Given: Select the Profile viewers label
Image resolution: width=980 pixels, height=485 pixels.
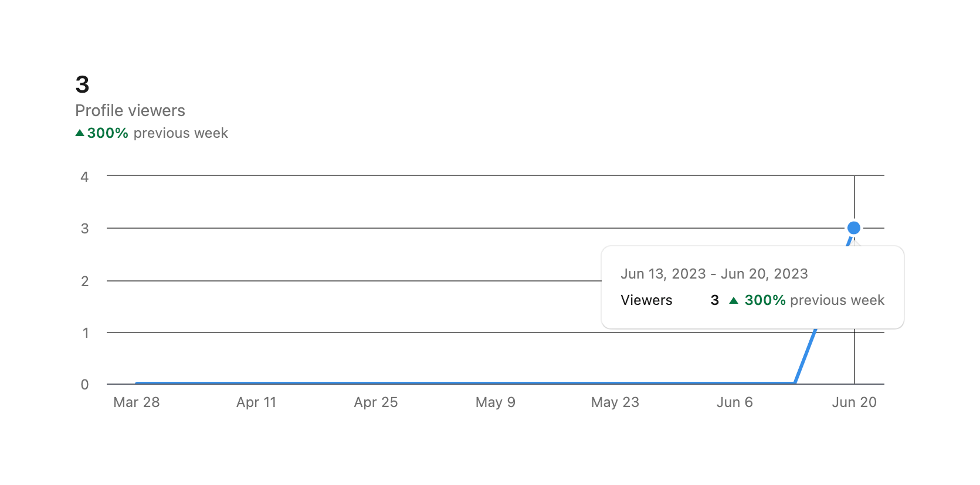Looking at the screenshot, I should 130,110.
